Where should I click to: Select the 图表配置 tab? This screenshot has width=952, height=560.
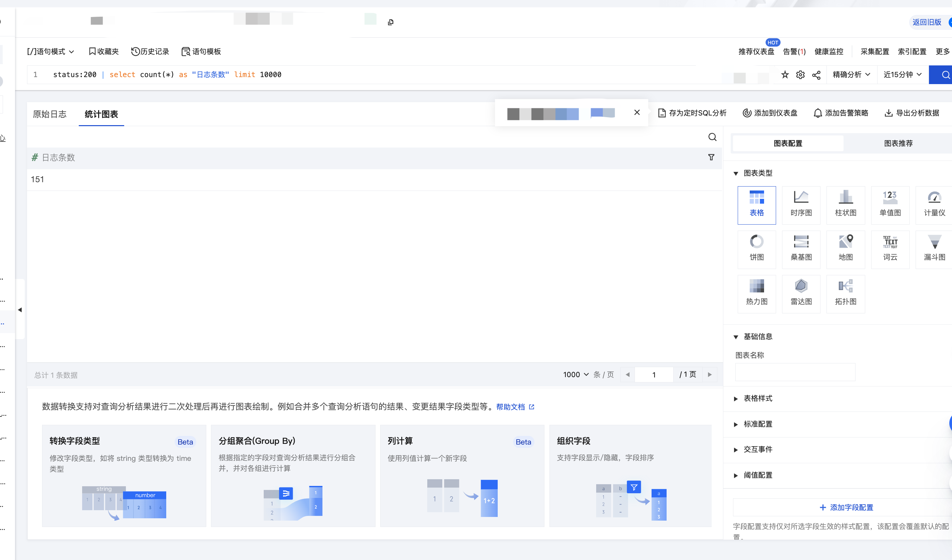(788, 144)
